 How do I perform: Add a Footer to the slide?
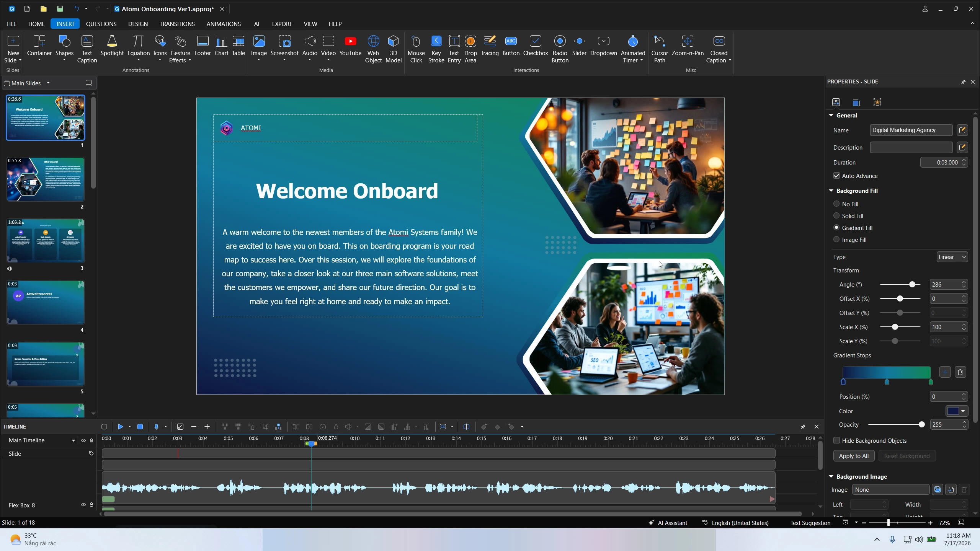coord(203,46)
